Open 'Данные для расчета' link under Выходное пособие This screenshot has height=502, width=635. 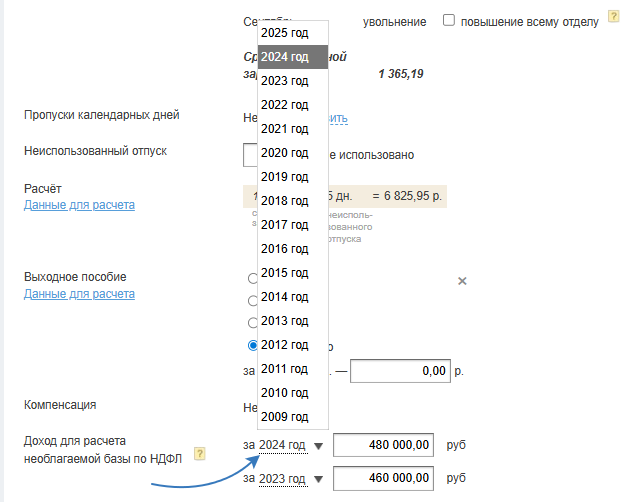(79, 294)
